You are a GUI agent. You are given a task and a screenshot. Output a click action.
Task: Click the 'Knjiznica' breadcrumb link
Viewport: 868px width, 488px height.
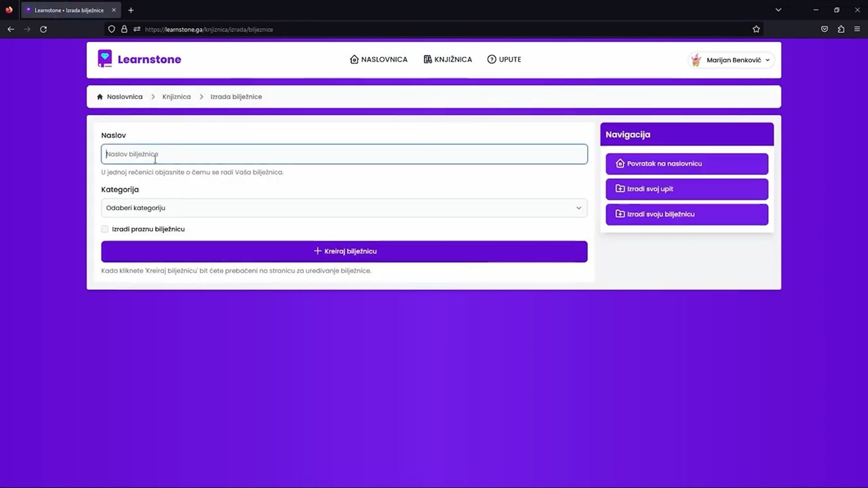click(x=176, y=97)
